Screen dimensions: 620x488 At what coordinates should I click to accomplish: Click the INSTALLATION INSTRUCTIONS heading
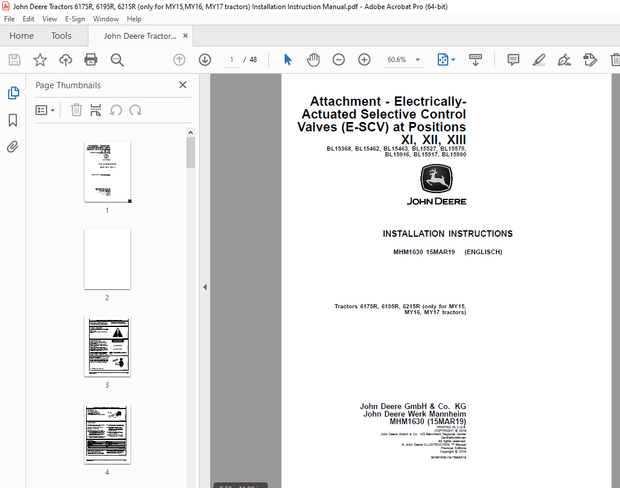(x=447, y=234)
